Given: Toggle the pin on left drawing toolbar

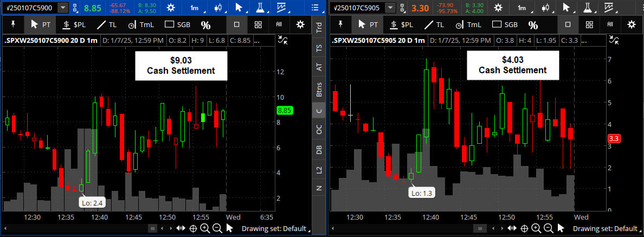Looking at the screenshot, I should pyautogui.click(x=13, y=24).
